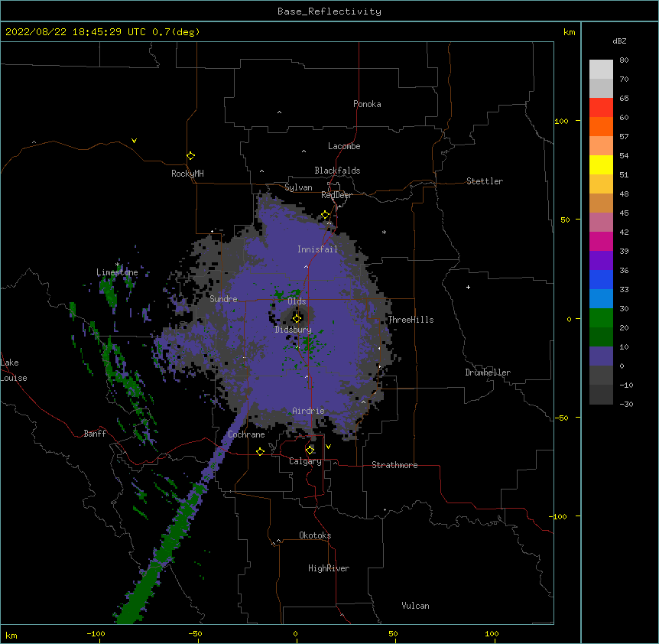The height and width of the screenshot is (644, 659).
Task: Click the Okotoks label
Action: pos(315,535)
